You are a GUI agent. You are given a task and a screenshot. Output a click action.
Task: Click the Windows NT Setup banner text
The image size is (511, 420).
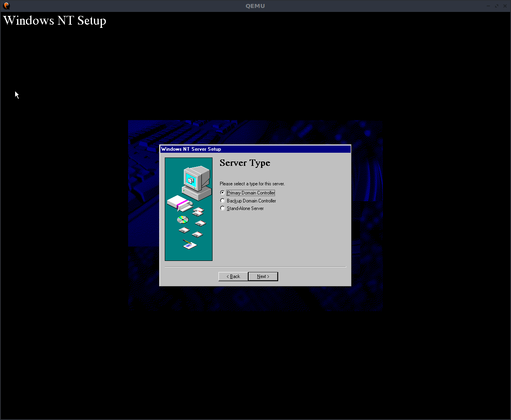point(55,20)
